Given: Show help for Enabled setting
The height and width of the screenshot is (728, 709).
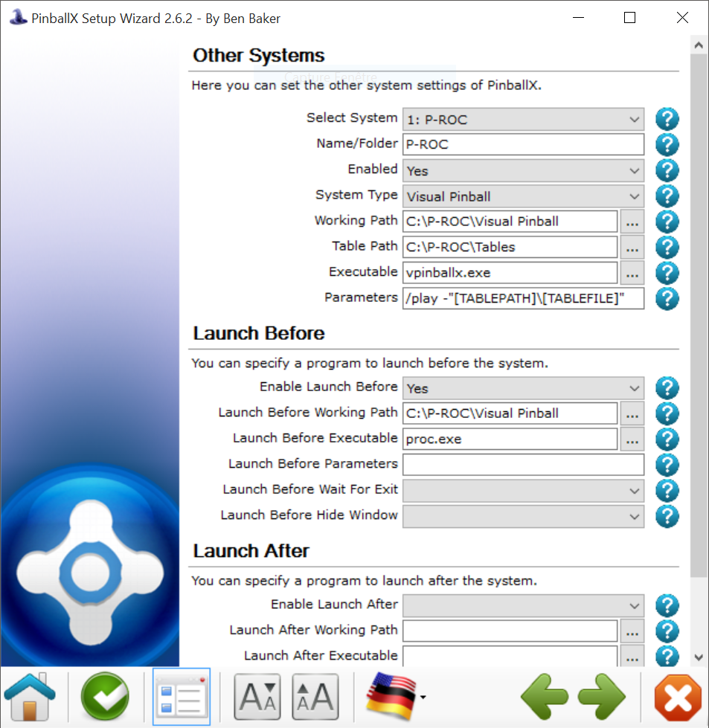Looking at the screenshot, I should point(667,170).
